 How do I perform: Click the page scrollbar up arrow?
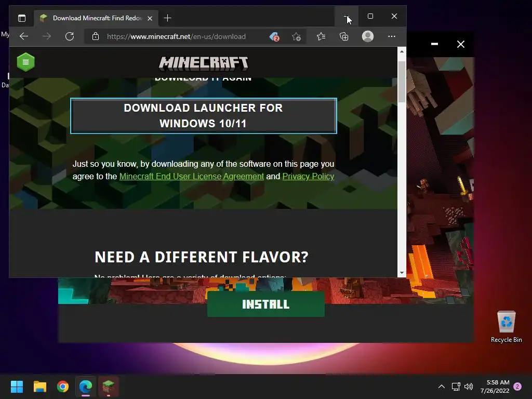(x=402, y=51)
